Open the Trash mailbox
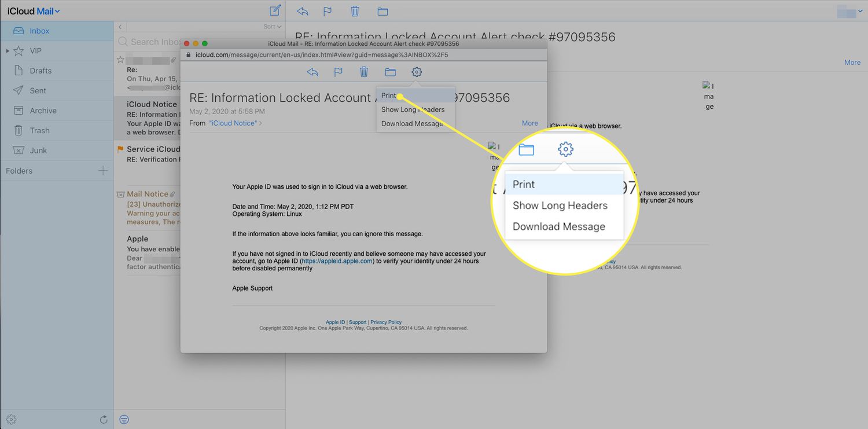This screenshot has height=429, width=868. (x=57, y=130)
